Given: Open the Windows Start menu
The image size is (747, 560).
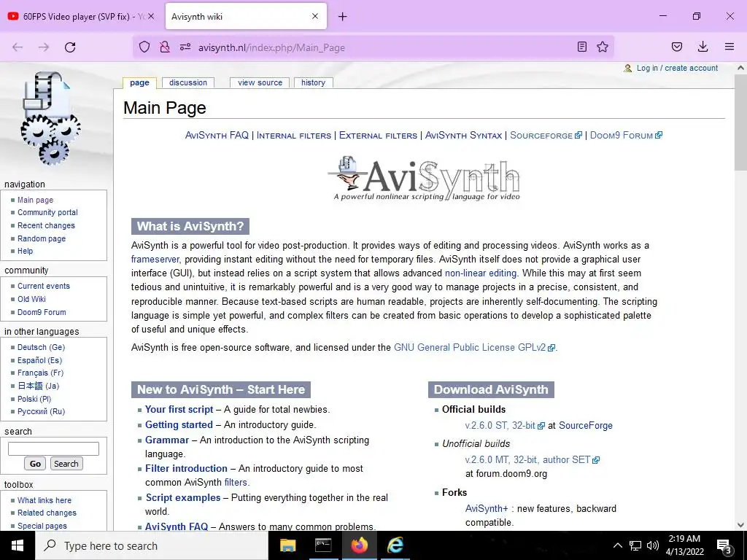Looking at the screenshot, I should coord(18,545).
